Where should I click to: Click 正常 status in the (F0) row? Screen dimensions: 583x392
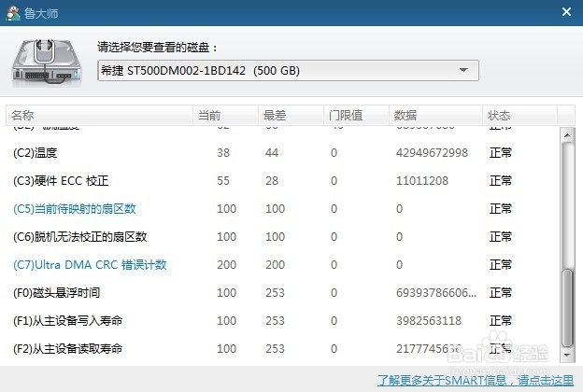click(501, 293)
